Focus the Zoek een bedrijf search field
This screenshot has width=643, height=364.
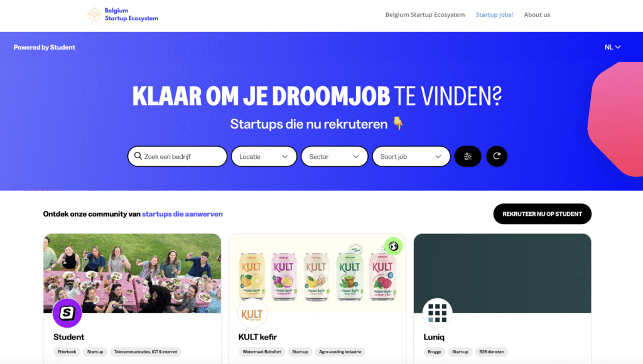coord(177,157)
